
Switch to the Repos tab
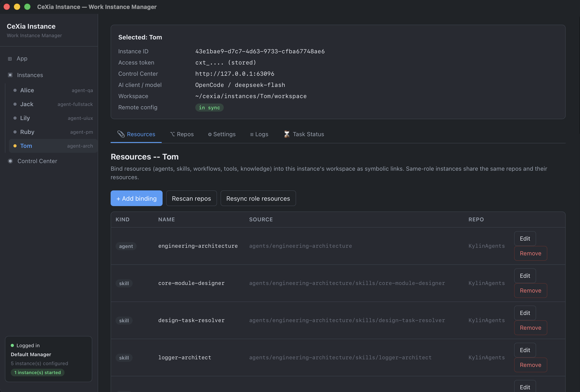coord(182,134)
